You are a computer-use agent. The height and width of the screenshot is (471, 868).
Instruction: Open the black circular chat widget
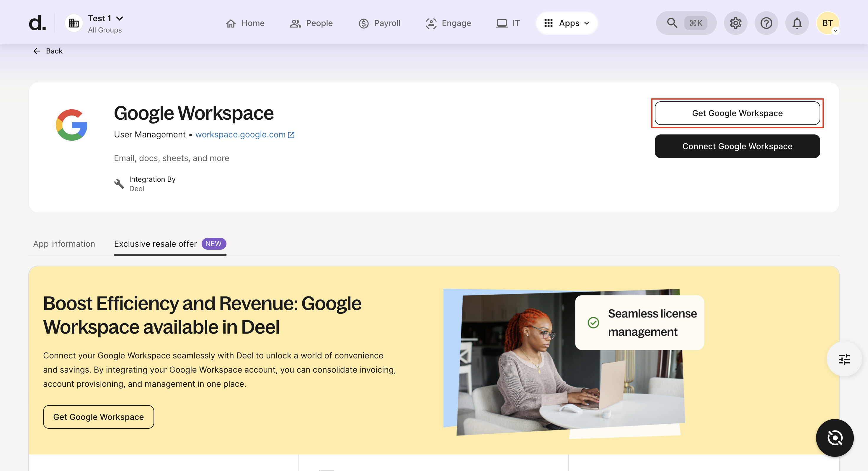coord(835,438)
